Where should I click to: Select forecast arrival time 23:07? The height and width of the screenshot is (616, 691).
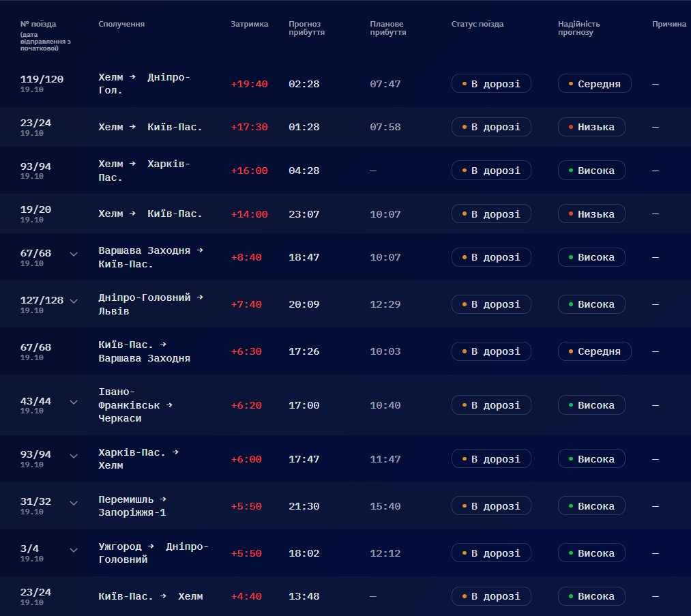click(304, 214)
